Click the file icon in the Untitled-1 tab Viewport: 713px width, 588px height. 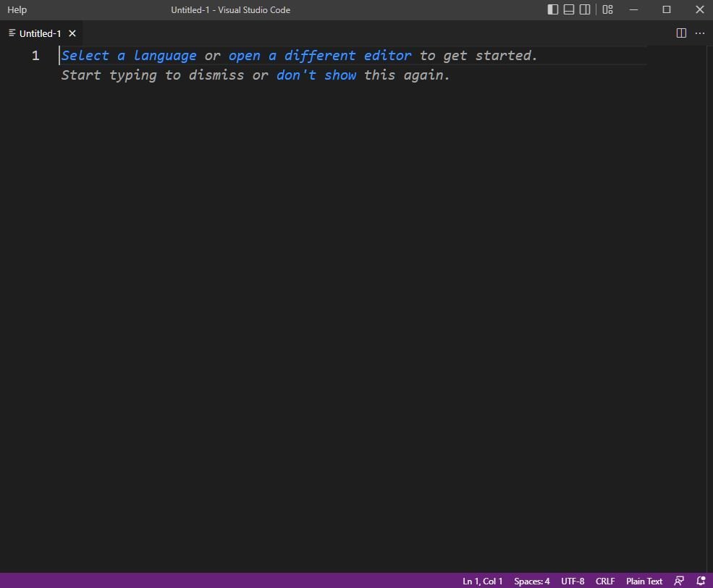click(x=12, y=33)
